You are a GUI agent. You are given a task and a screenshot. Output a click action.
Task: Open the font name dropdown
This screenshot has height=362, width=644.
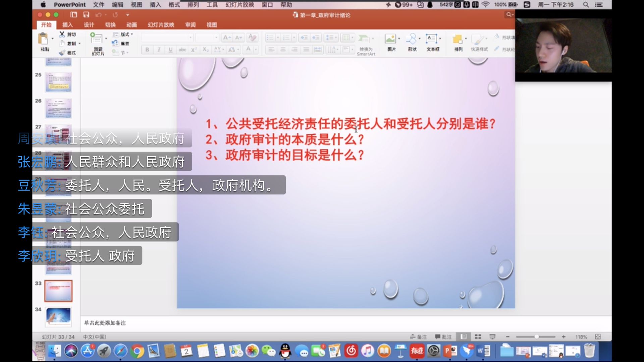click(191, 38)
